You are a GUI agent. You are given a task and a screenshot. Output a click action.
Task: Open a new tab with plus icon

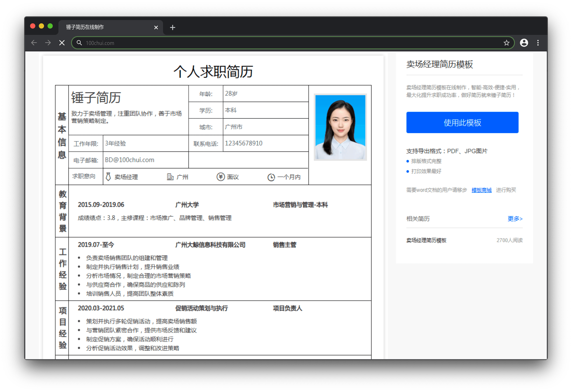pyautogui.click(x=172, y=27)
